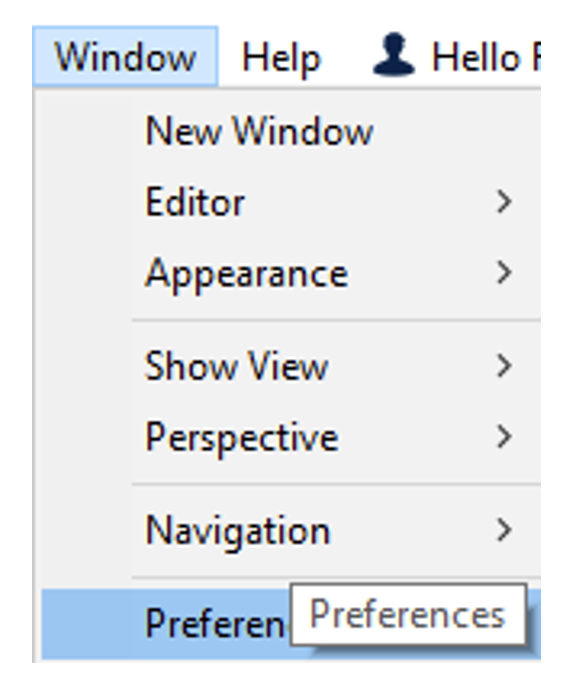Viewport: 580px width, 688px height.
Task: Expand the Editor submenu arrow
Action: [505, 202]
